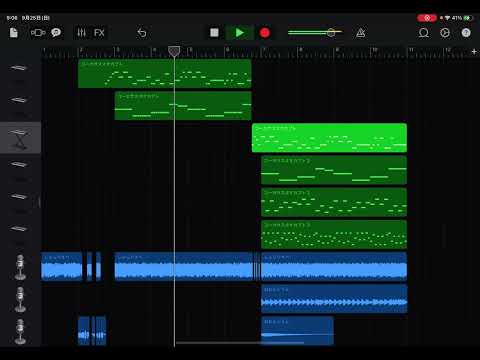Select the first microphone audio track icon
Image resolution: width=480 pixels, height=360 pixels.
(x=20, y=267)
